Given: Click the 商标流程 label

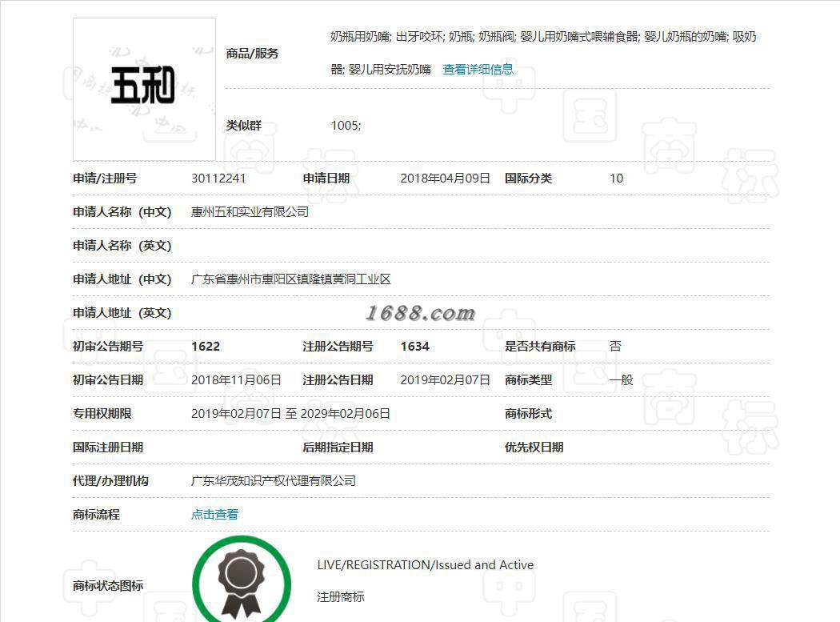Looking at the screenshot, I should [97, 515].
